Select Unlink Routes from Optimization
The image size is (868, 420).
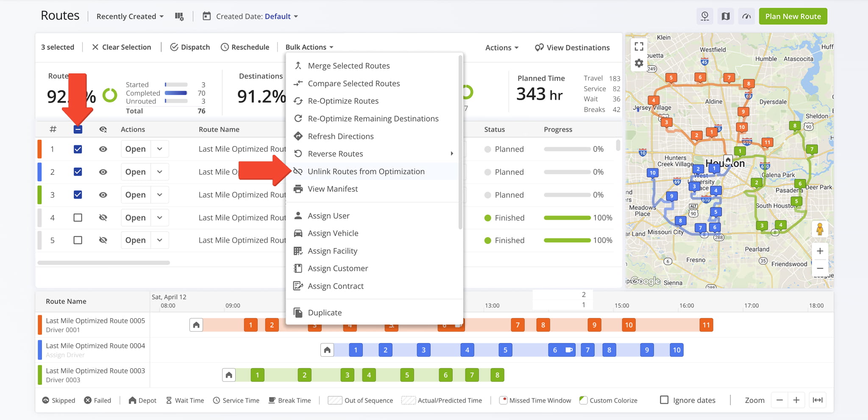click(366, 171)
